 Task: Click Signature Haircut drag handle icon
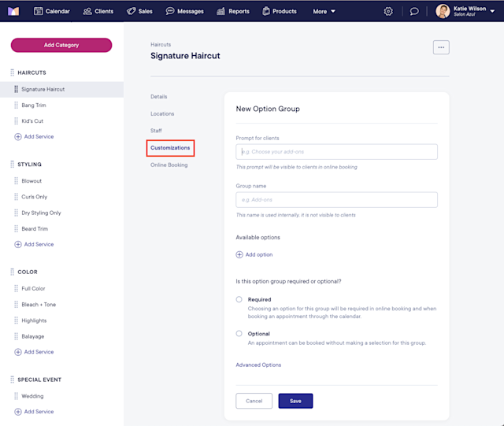[16, 89]
